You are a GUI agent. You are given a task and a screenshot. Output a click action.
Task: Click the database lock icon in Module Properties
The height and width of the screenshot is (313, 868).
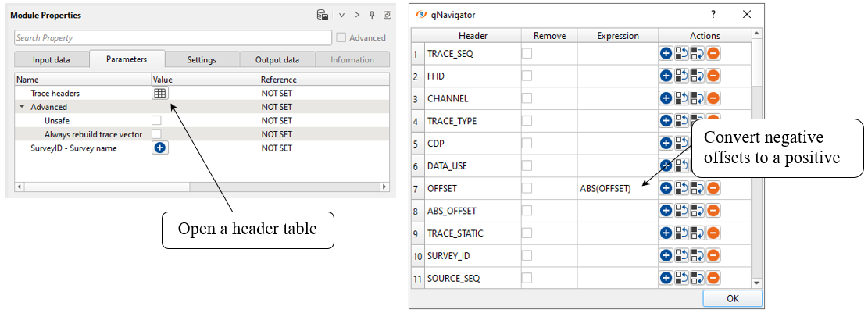(322, 15)
